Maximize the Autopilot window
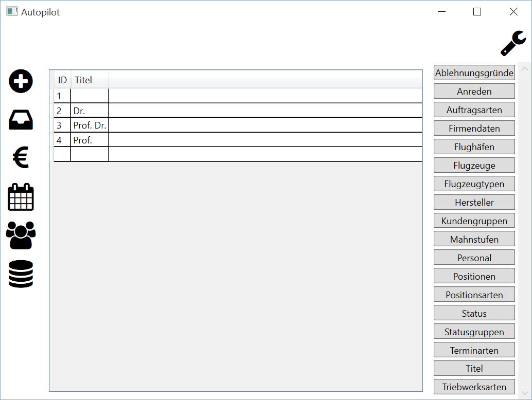Image resolution: width=532 pixels, height=400 pixels. 477,11
